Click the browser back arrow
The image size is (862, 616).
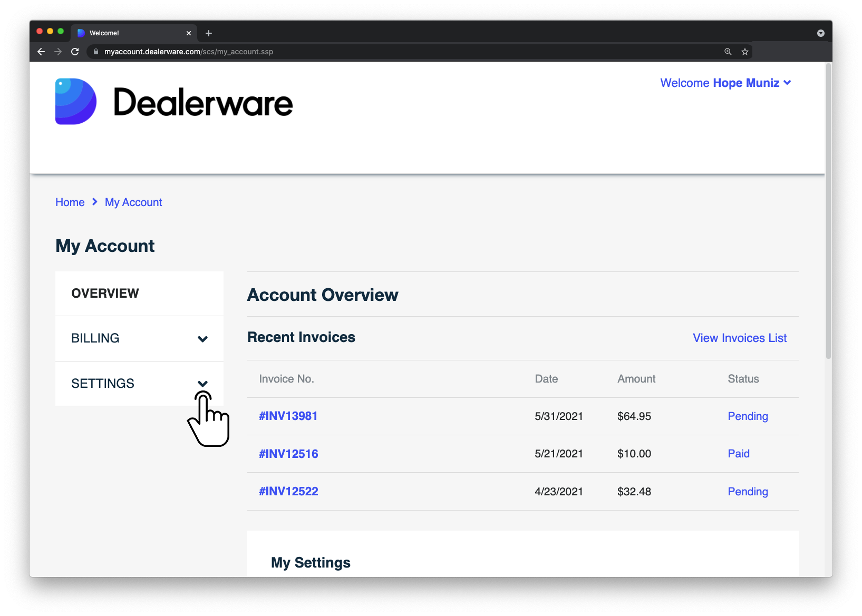pyautogui.click(x=41, y=52)
